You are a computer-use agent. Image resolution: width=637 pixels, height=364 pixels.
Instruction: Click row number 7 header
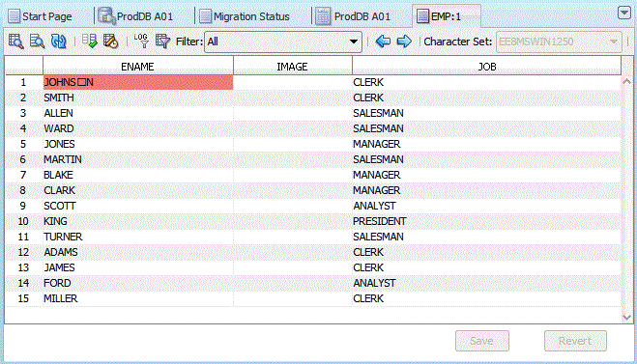[23, 175]
